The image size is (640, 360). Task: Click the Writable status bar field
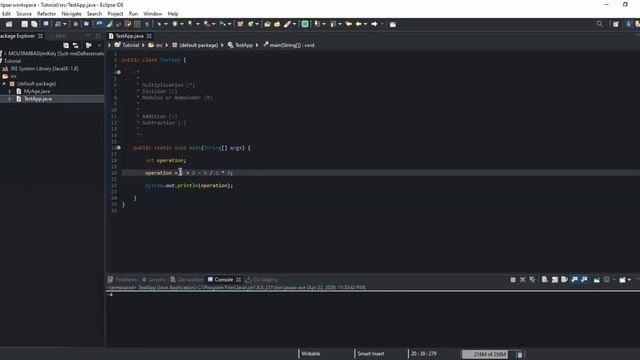[x=311, y=354]
